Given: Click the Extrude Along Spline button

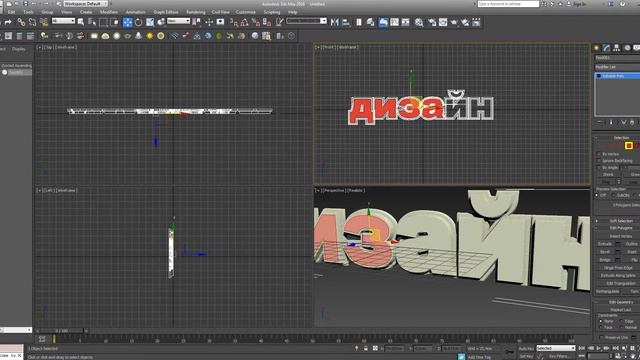Looking at the screenshot, I should point(617,276).
